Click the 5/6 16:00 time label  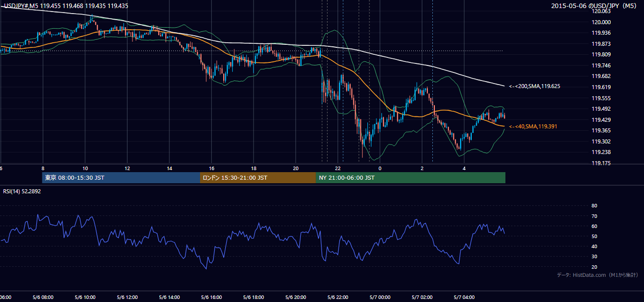coord(211,297)
